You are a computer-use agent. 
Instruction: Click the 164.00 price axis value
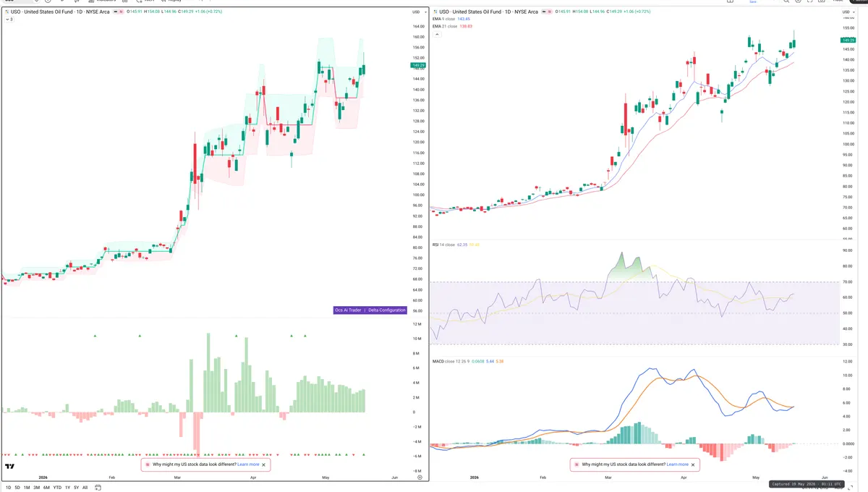click(417, 27)
